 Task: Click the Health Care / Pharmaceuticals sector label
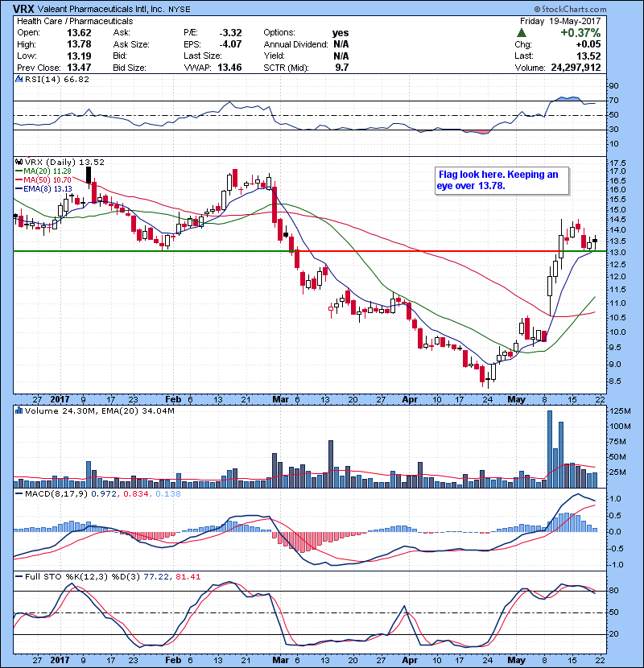(x=75, y=21)
